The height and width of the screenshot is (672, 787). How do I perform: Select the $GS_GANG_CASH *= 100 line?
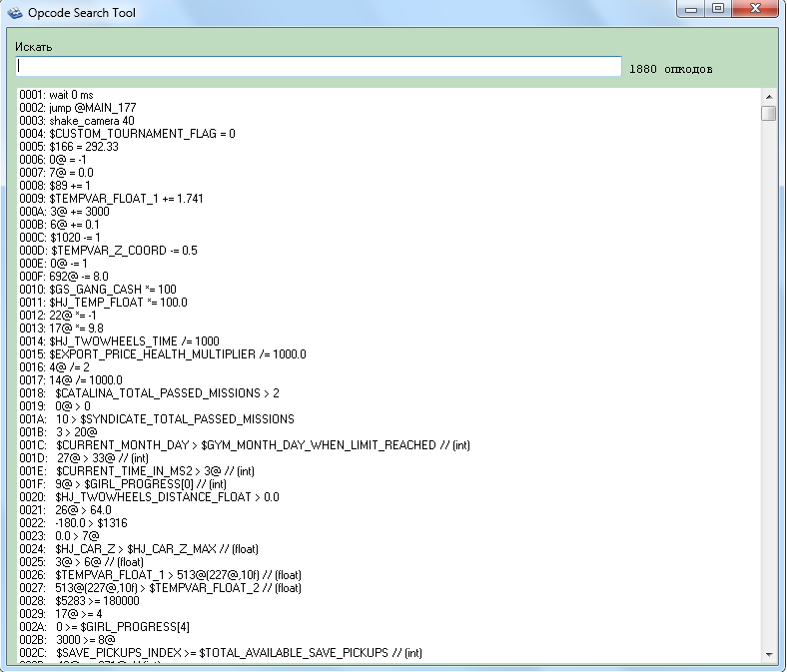[98, 290]
